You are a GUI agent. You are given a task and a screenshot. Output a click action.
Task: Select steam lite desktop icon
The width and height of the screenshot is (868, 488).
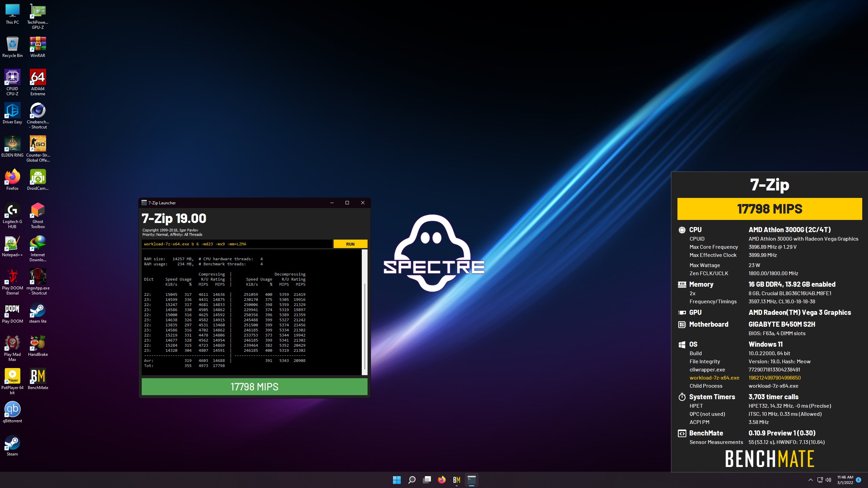(38, 313)
